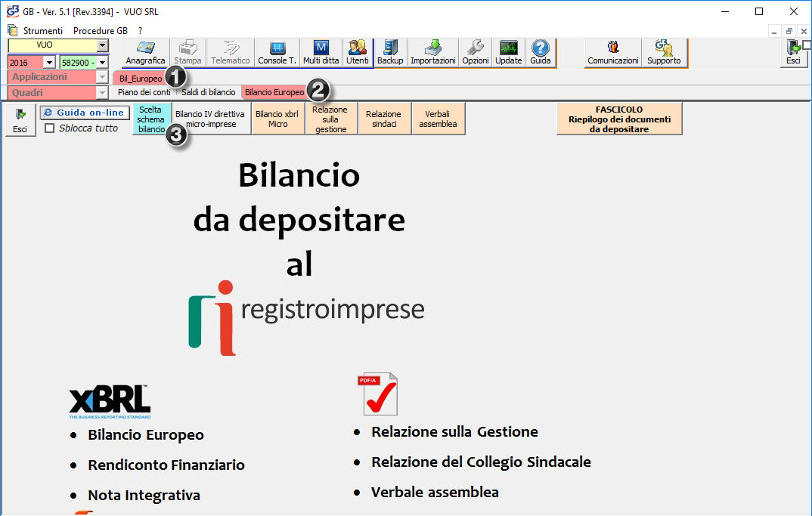Click Relazione sulla Gestione bullet text
Screen dimensions: 812x516
click(454, 431)
